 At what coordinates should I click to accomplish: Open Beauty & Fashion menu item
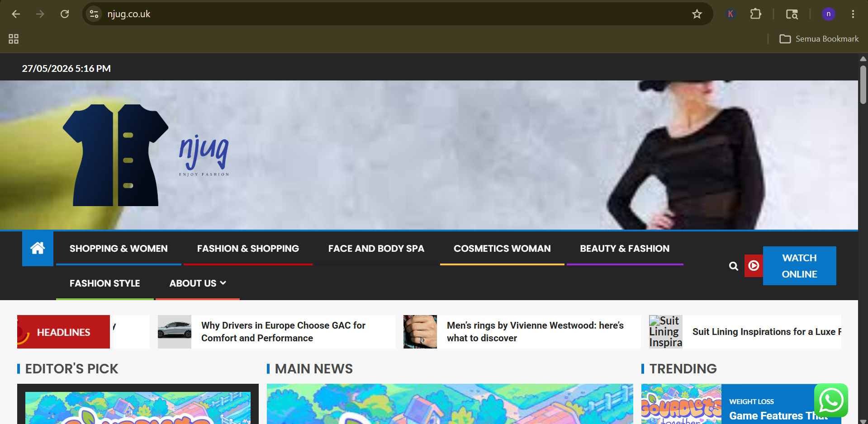(625, 248)
